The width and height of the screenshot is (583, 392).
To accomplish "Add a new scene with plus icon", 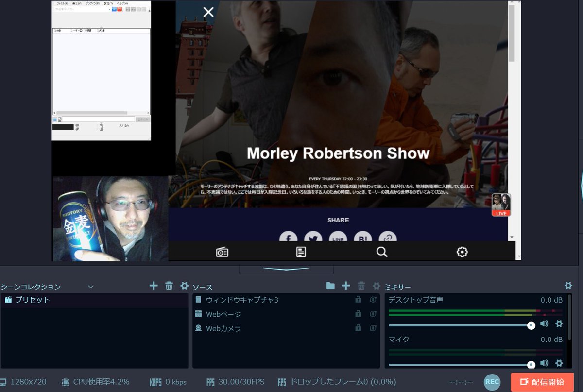I will click(154, 286).
